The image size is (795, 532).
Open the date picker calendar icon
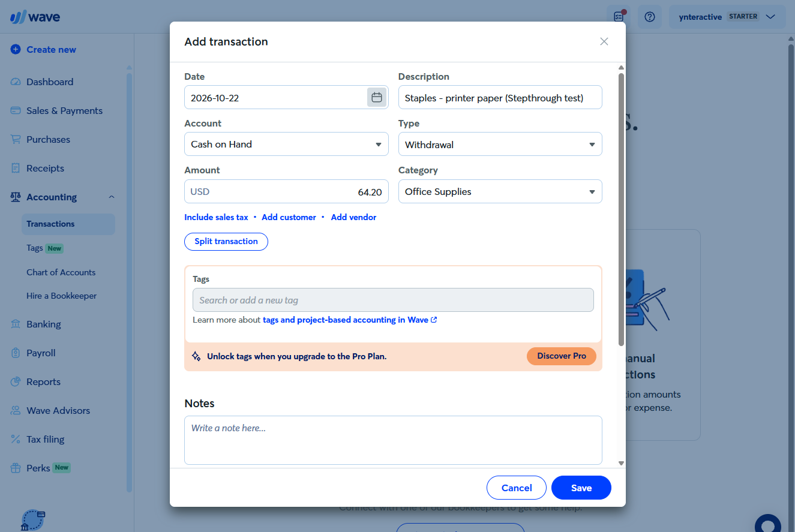point(377,97)
